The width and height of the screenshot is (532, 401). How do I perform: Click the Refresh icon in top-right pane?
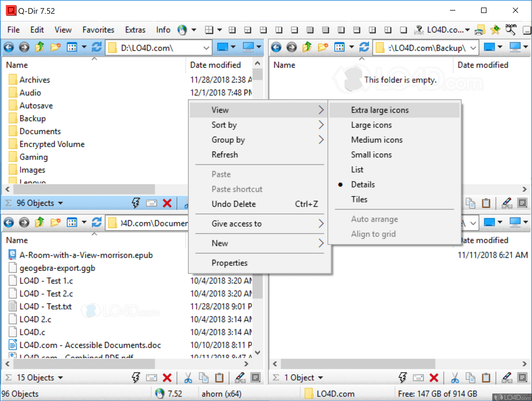tap(364, 47)
